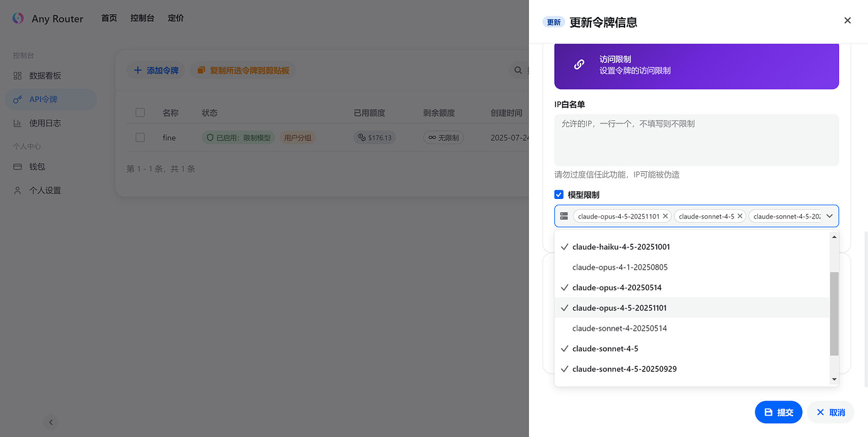Deselect claude-sonnet-4-5-20250929 option
The height and width of the screenshot is (437, 868).
tap(692, 368)
